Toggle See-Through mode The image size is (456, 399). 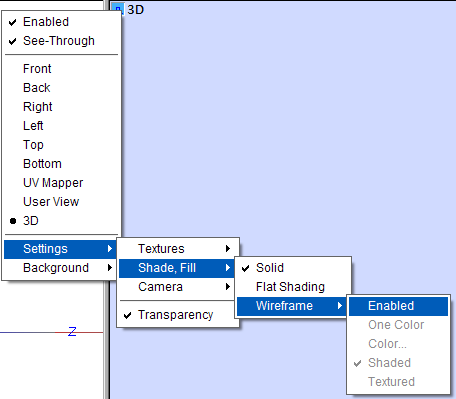[61, 41]
